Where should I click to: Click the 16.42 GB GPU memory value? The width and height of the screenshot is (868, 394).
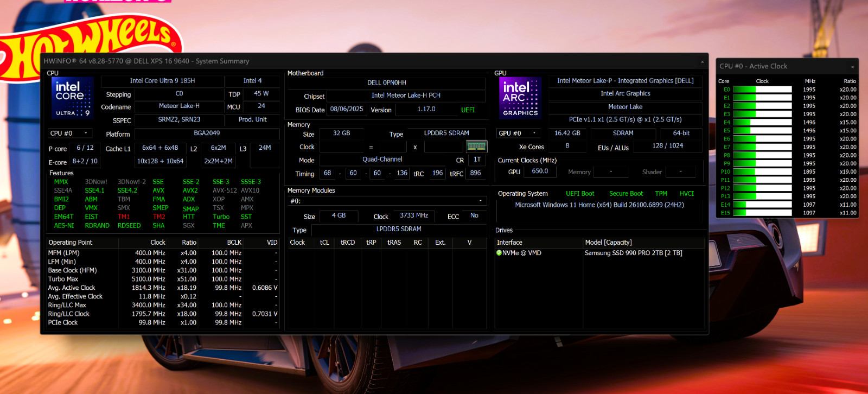(567, 133)
